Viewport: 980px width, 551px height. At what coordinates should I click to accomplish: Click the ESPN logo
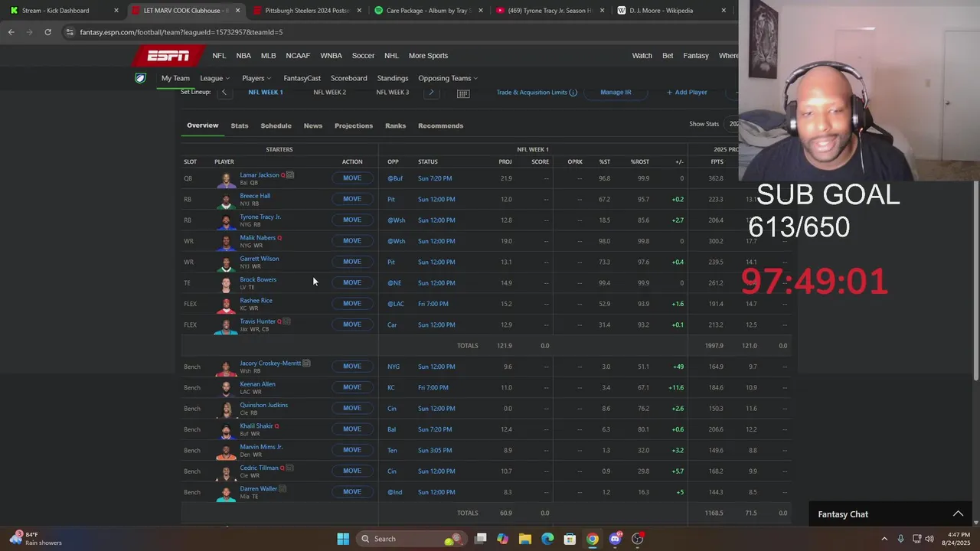pyautogui.click(x=168, y=56)
